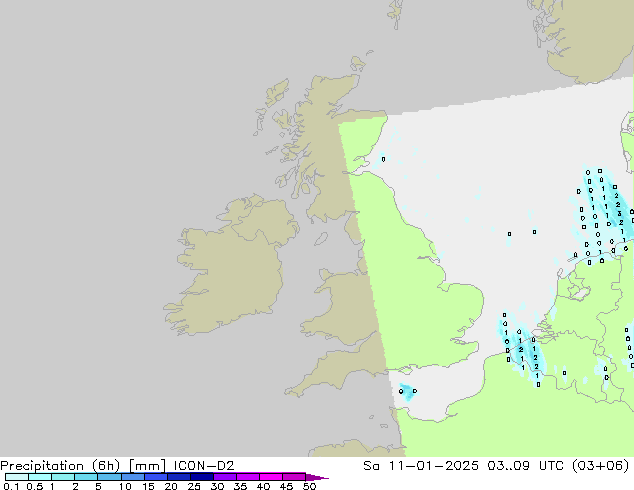Image resolution: width=634 pixels, height=490 pixels.
Task: Click the legend value '25'
Action: point(194,486)
